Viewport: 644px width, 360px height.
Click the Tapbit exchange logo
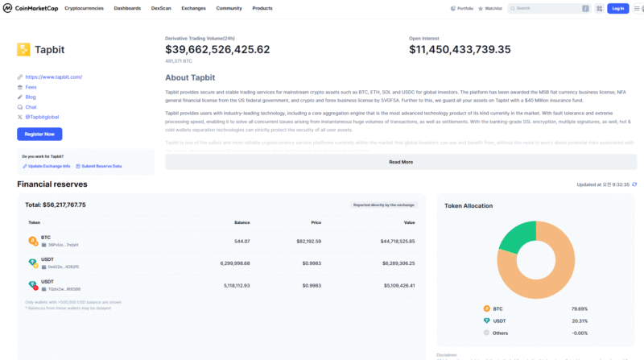click(x=23, y=49)
